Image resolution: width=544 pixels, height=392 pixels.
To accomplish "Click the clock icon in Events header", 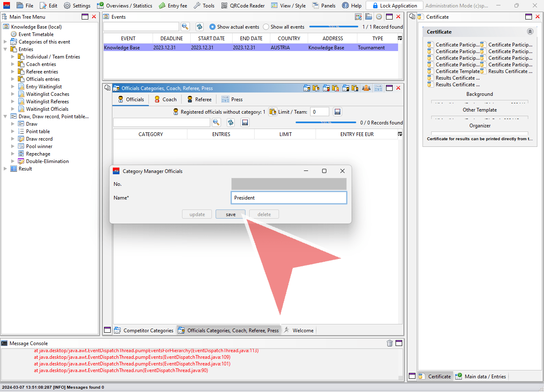I will pyautogui.click(x=379, y=17).
